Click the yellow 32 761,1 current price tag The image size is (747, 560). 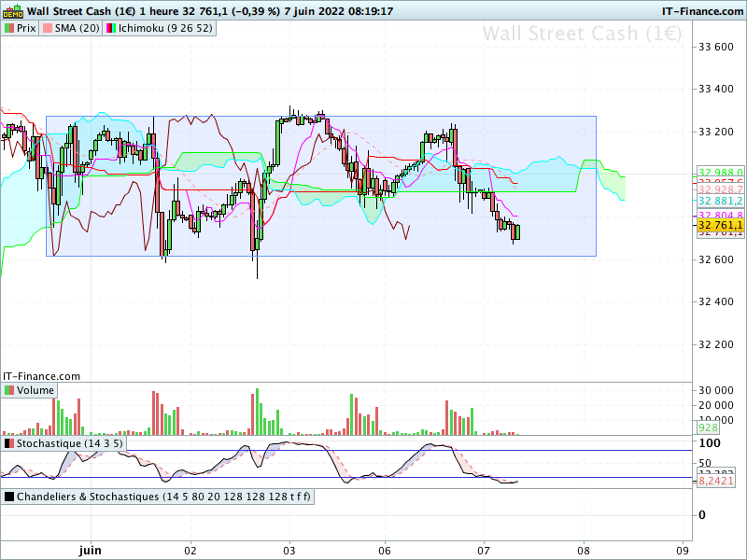tap(720, 225)
